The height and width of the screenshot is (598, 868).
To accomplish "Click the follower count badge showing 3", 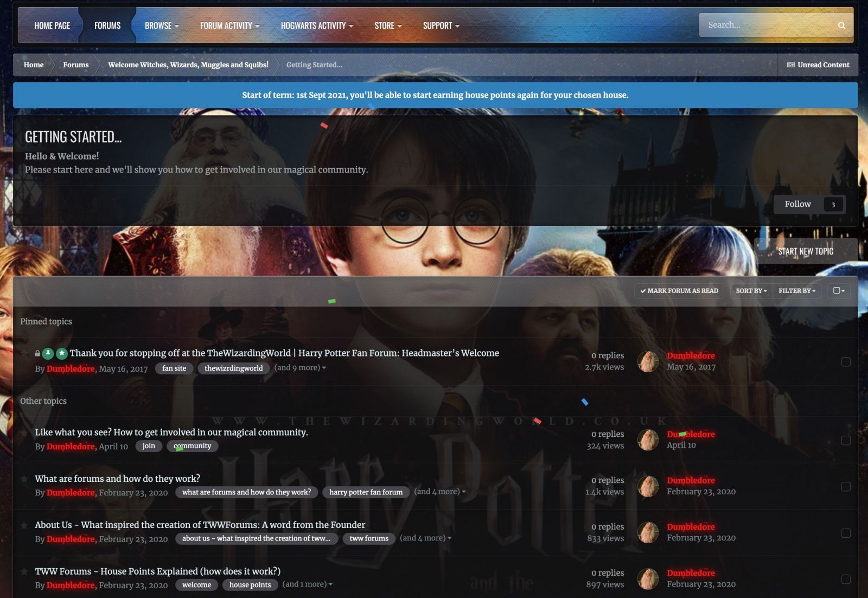I will 833,204.
